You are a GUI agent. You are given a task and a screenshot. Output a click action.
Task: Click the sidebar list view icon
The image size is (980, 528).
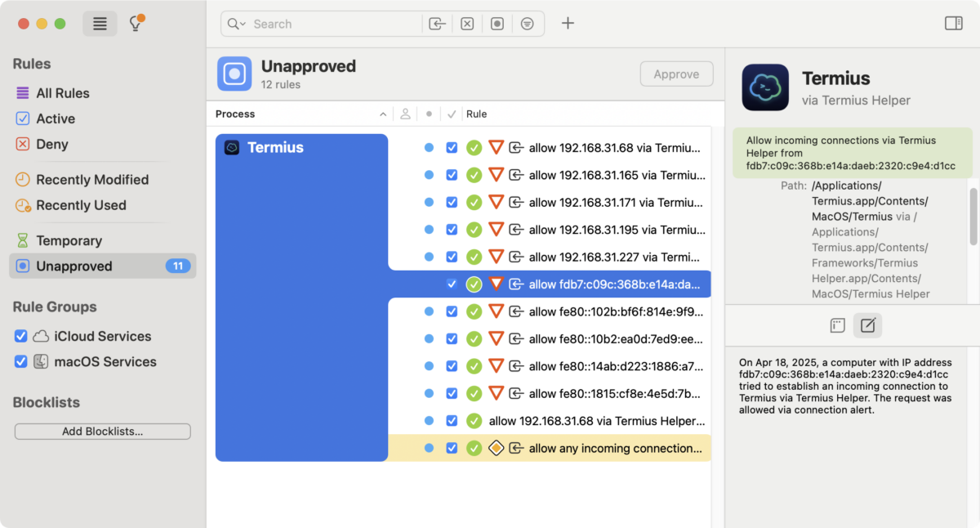coord(100,24)
